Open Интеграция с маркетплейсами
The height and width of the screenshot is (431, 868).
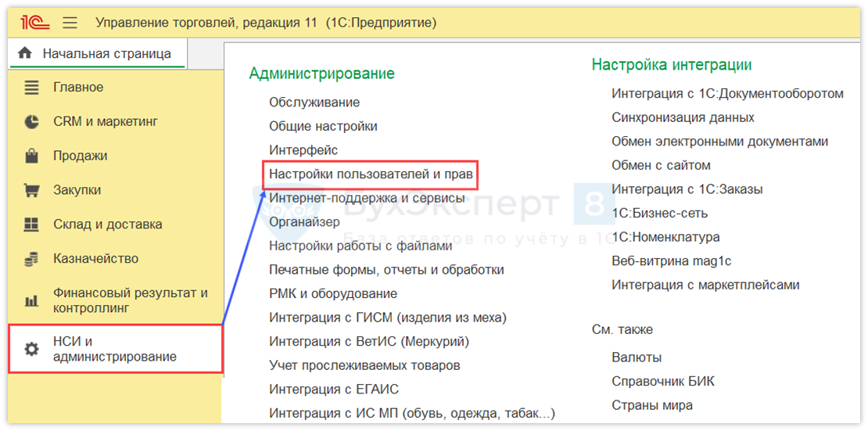click(x=706, y=285)
